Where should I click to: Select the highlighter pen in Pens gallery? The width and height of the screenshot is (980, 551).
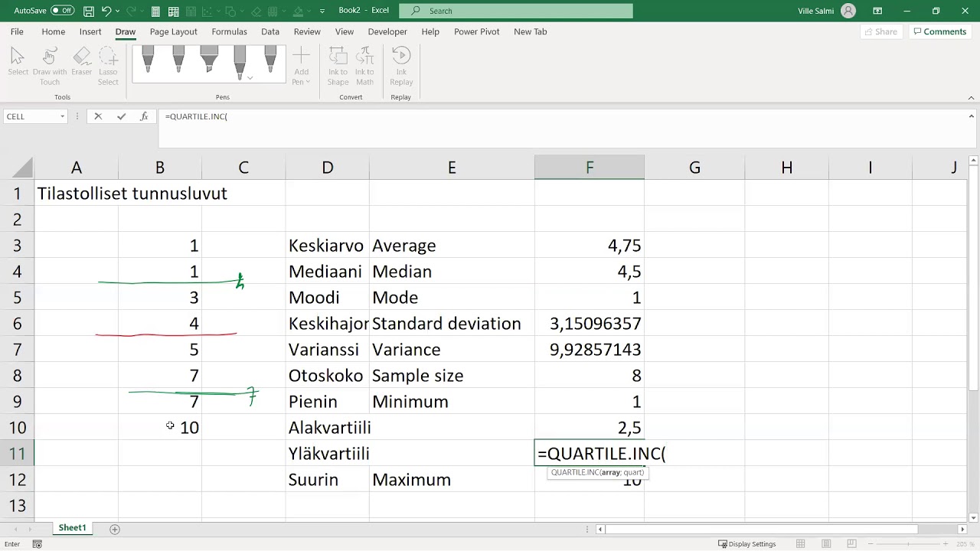(209, 60)
